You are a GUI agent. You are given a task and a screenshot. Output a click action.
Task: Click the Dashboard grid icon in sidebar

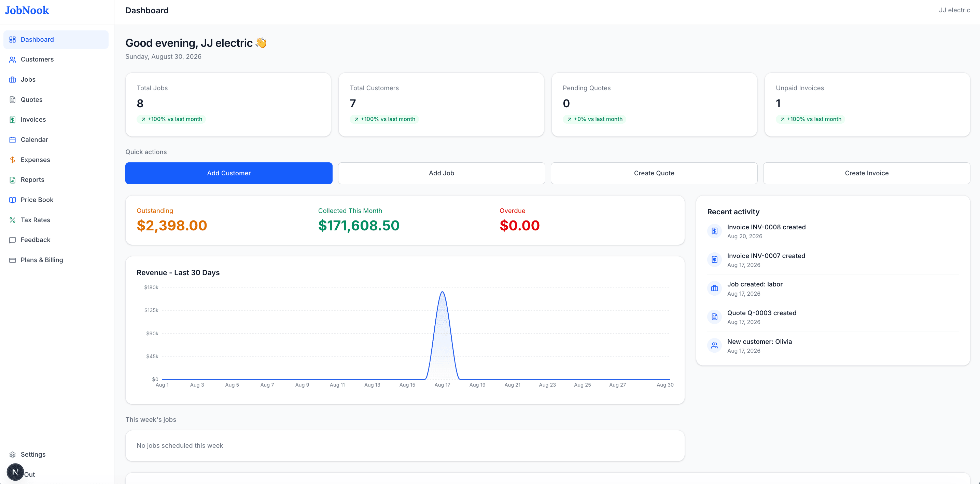pyautogui.click(x=13, y=40)
